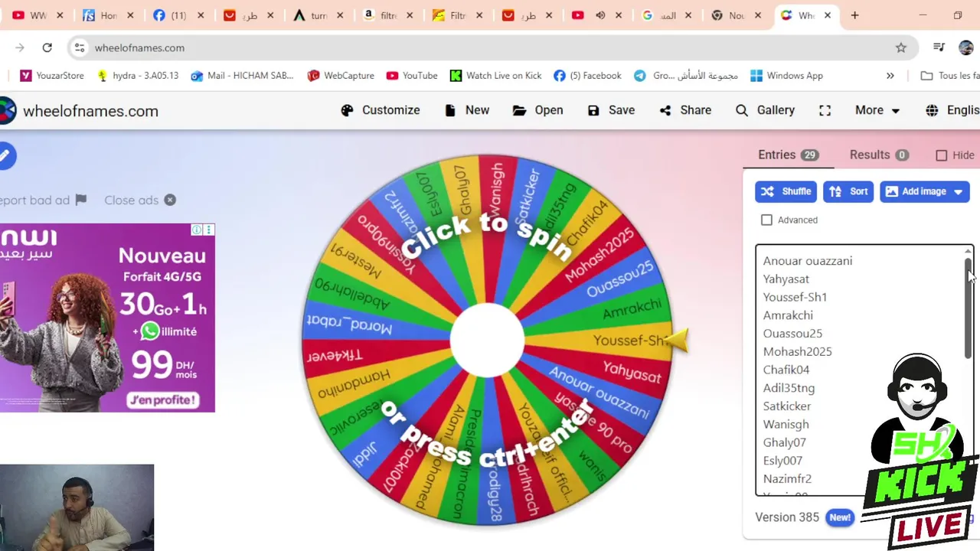The width and height of the screenshot is (980, 551).
Task: Open (5) Facebook bookmark
Action: [x=588, y=76]
